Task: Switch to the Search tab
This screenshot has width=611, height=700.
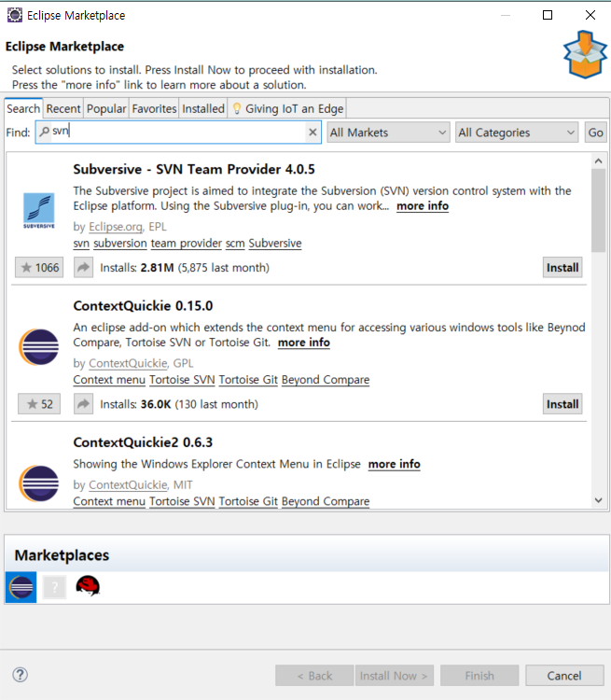Action: click(23, 108)
